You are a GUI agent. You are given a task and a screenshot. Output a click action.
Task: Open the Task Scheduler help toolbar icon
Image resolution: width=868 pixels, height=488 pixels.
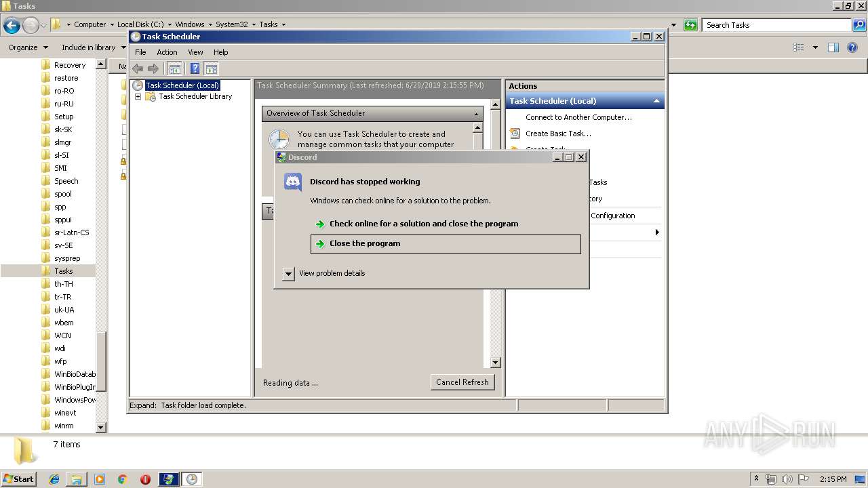[195, 68]
